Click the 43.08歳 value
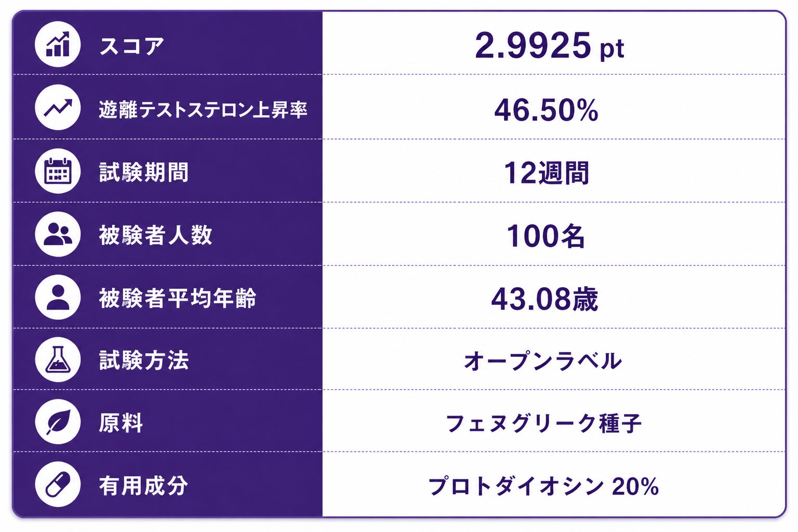The image size is (798, 532). 545,299
